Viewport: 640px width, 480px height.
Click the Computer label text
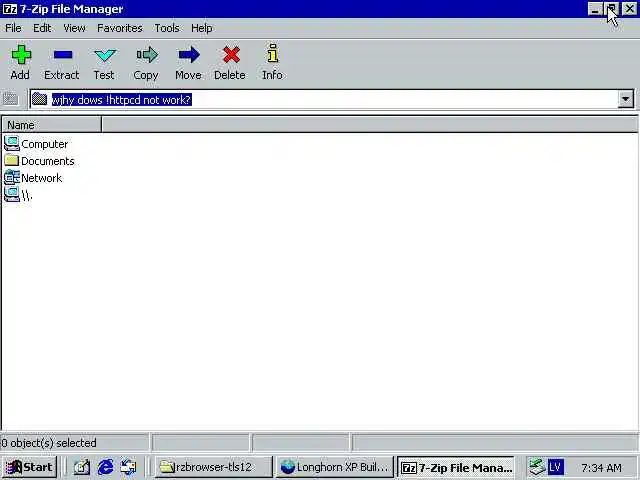point(44,144)
